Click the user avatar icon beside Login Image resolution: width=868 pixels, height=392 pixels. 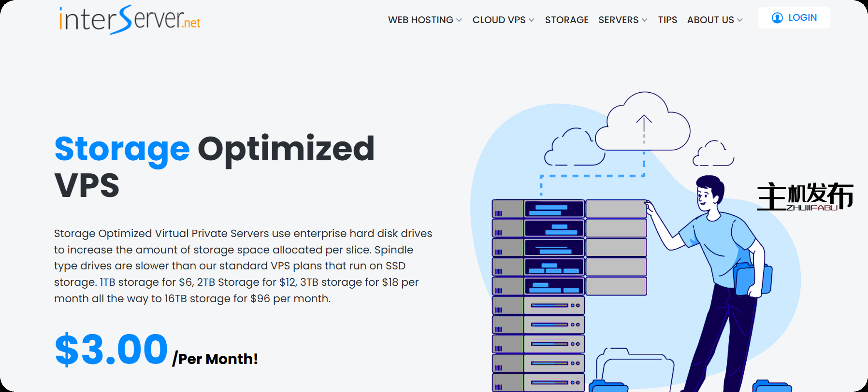click(777, 18)
